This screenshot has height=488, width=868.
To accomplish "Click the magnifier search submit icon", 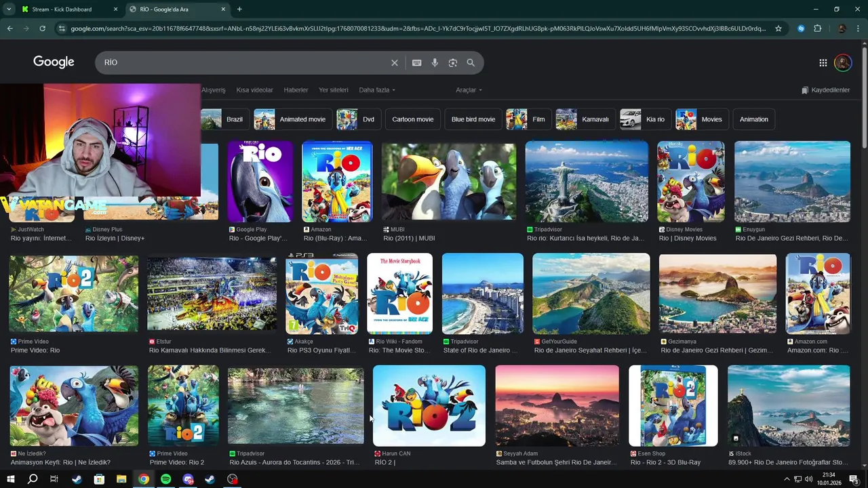I will point(471,62).
